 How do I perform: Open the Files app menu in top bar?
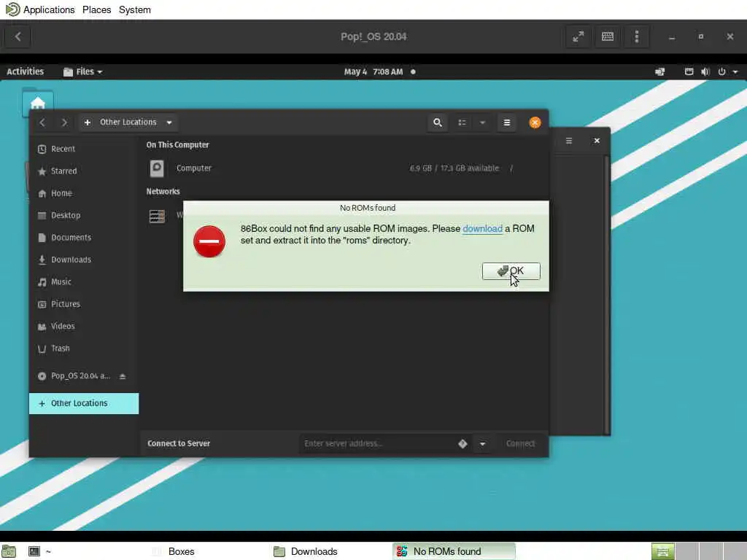coord(83,71)
